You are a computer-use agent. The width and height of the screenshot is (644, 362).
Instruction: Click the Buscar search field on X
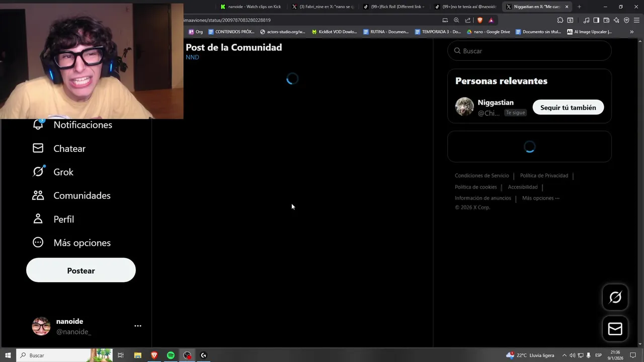click(529, 51)
